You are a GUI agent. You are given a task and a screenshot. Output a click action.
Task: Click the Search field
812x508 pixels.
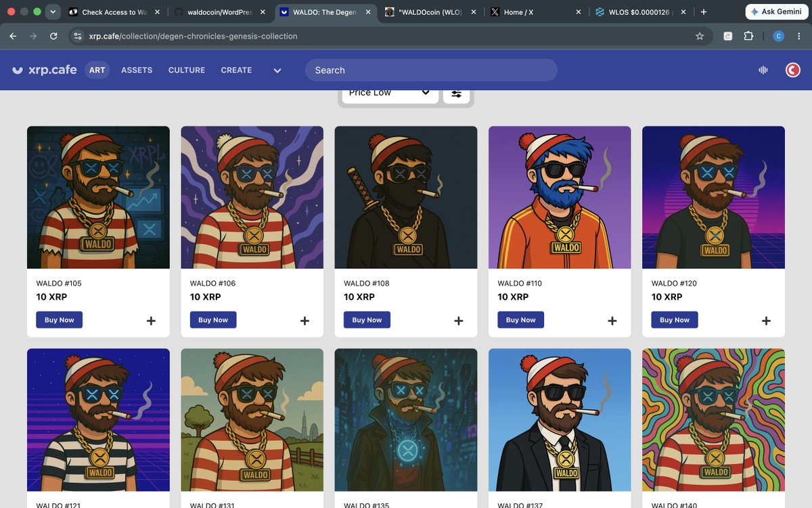coord(431,70)
